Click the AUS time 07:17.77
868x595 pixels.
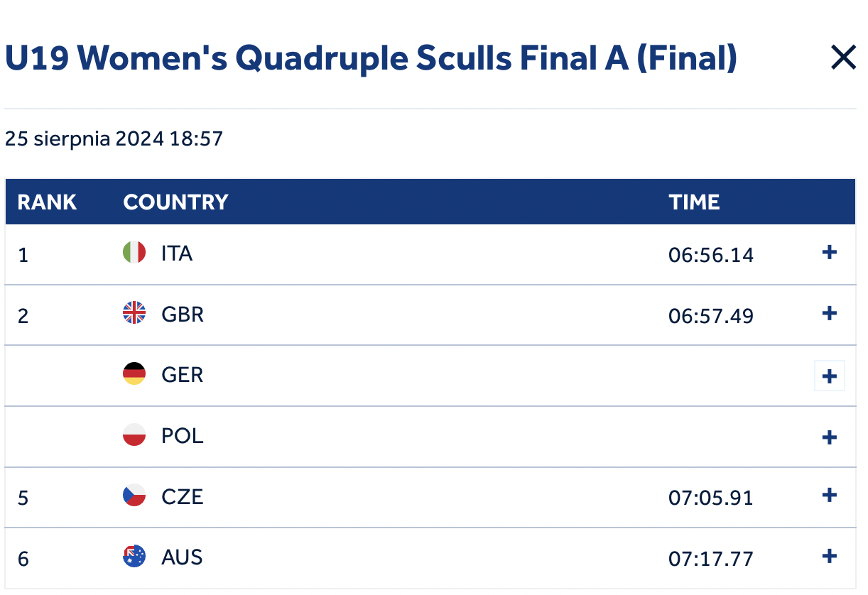711,559
